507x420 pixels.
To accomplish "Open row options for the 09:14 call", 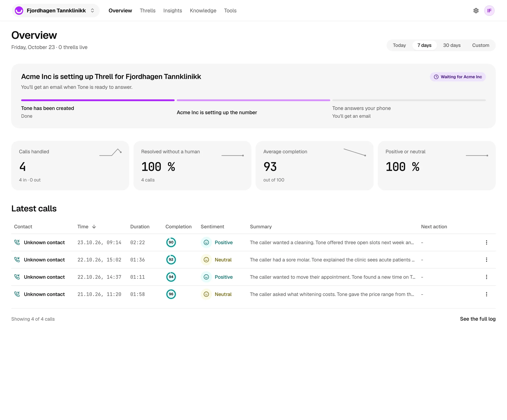I will tap(486, 242).
